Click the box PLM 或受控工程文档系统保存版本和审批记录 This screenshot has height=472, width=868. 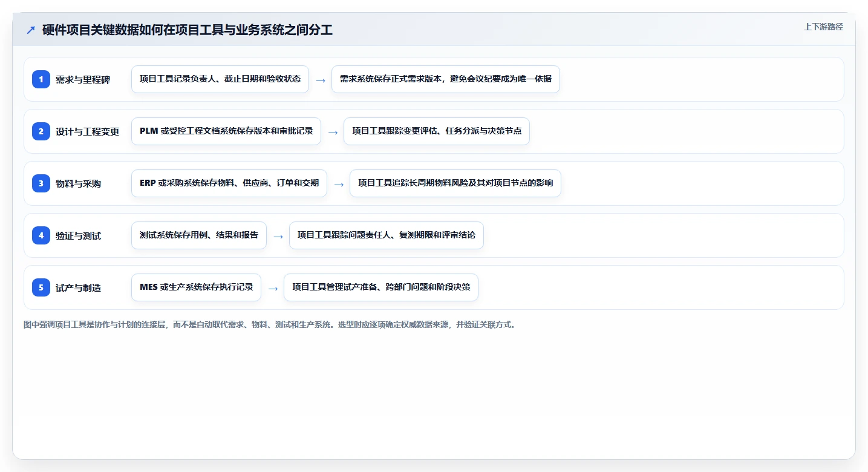(226, 131)
